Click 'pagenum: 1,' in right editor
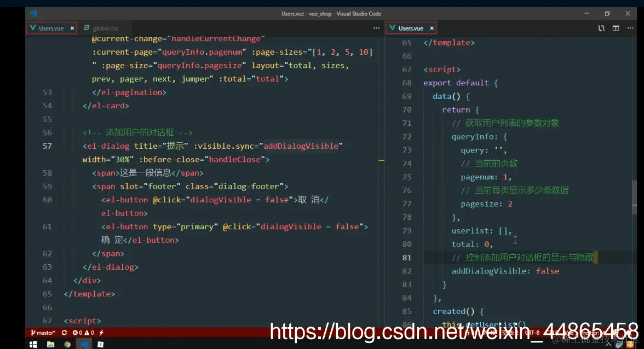 pos(486,177)
